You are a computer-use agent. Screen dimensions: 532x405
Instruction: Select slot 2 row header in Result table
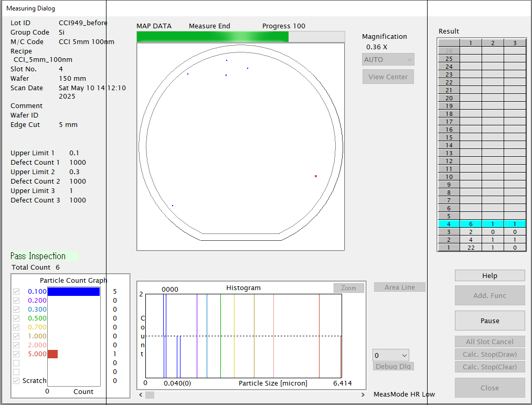(x=449, y=240)
